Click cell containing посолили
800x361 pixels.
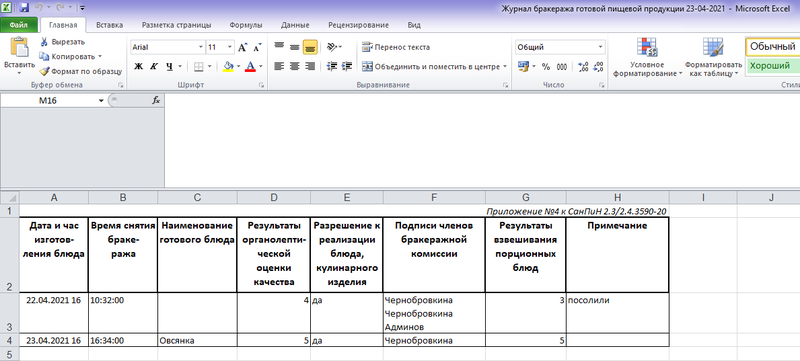(617, 313)
